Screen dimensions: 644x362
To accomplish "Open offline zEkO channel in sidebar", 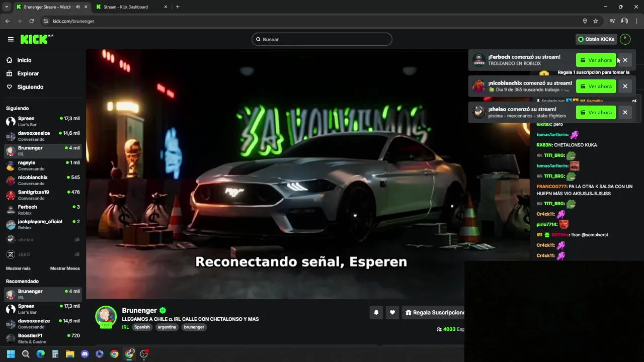I will pos(43,254).
